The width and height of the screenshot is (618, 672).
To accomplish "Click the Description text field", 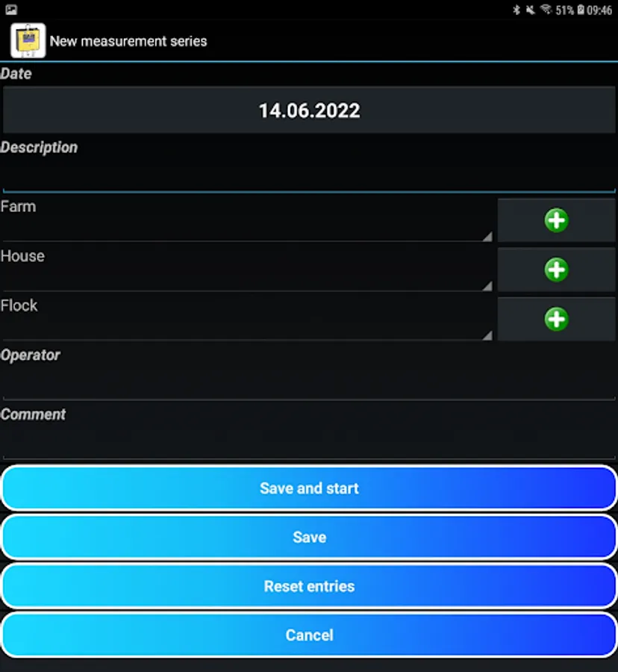I will click(x=309, y=175).
